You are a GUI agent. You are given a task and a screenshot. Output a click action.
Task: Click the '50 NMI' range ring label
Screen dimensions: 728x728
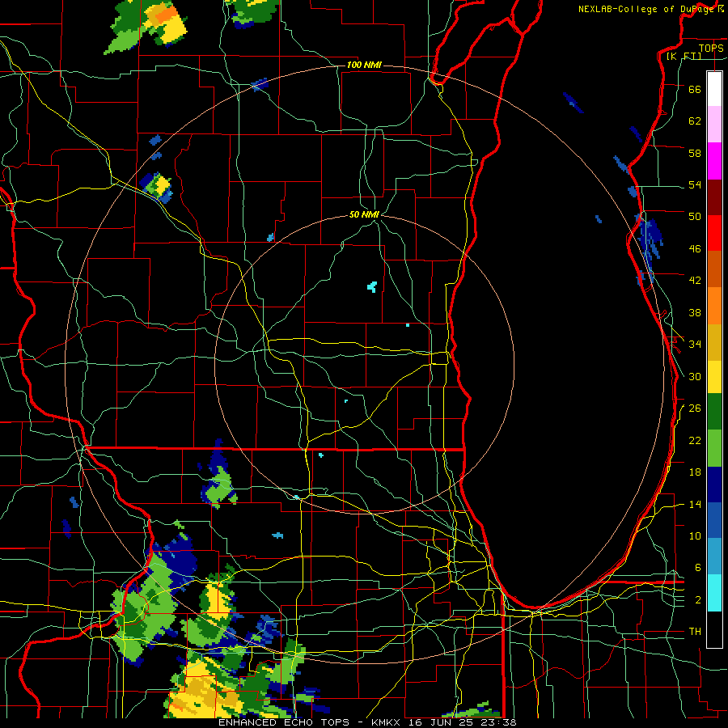point(364,214)
